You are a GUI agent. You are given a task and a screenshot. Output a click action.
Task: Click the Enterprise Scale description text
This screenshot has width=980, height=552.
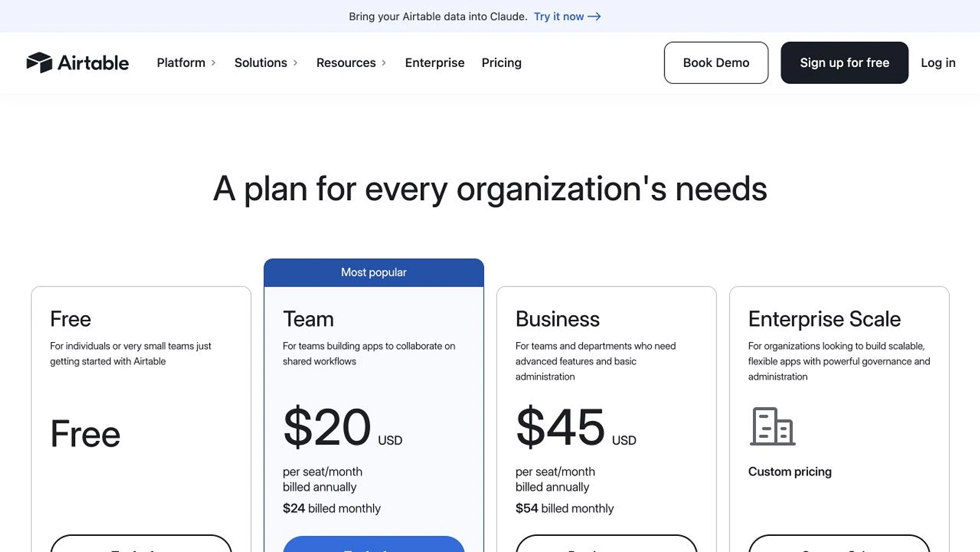pos(839,361)
